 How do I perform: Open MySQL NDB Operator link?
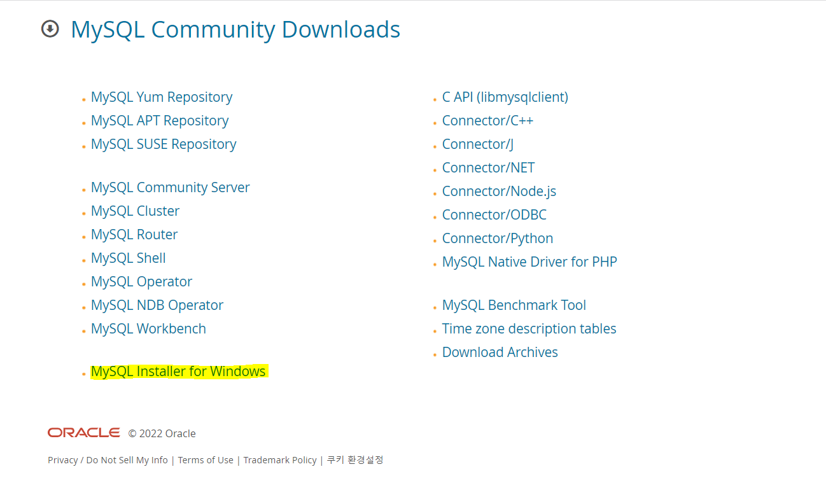coord(157,305)
